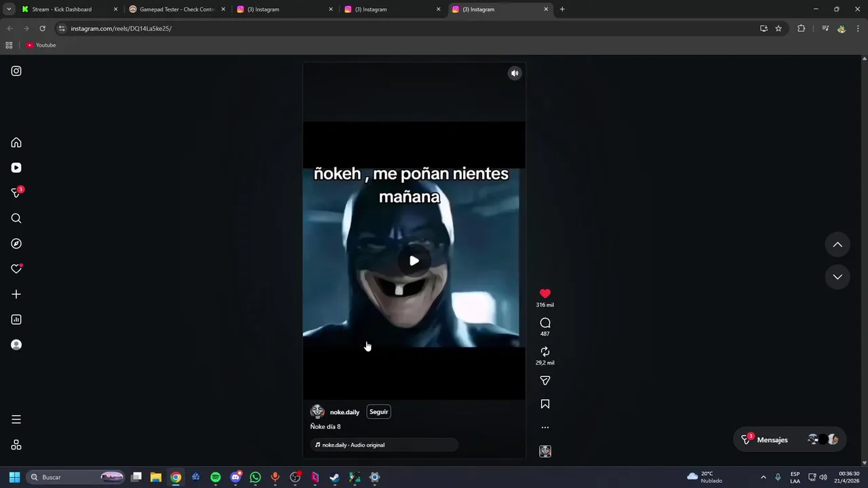Open the Chrome profile avatar

[842, 28]
